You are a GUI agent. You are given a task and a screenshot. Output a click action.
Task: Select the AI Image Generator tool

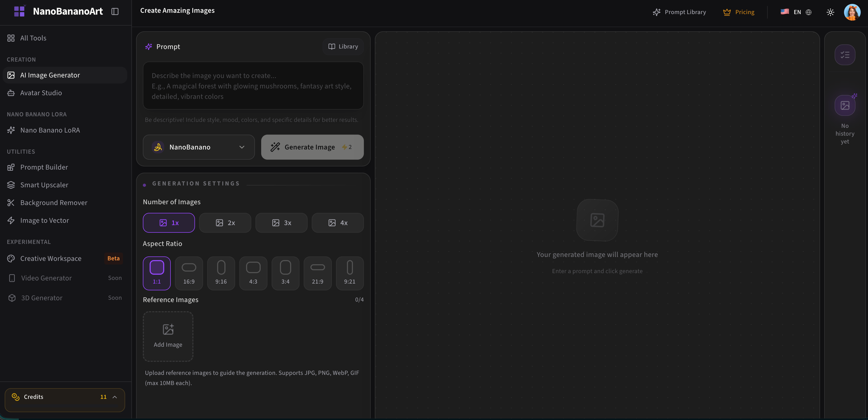coord(50,75)
